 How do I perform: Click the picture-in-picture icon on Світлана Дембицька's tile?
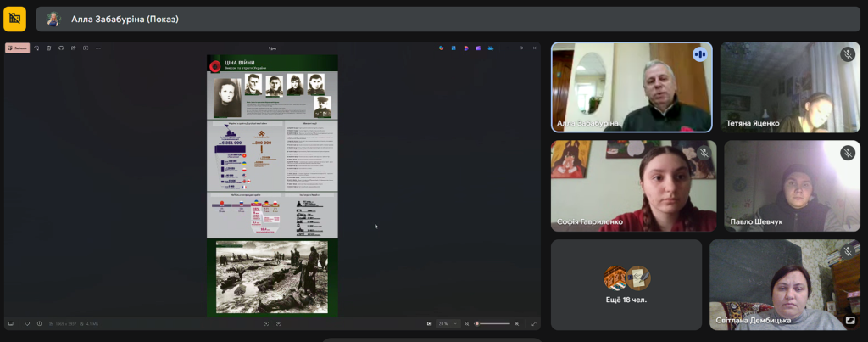coord(850,321)
